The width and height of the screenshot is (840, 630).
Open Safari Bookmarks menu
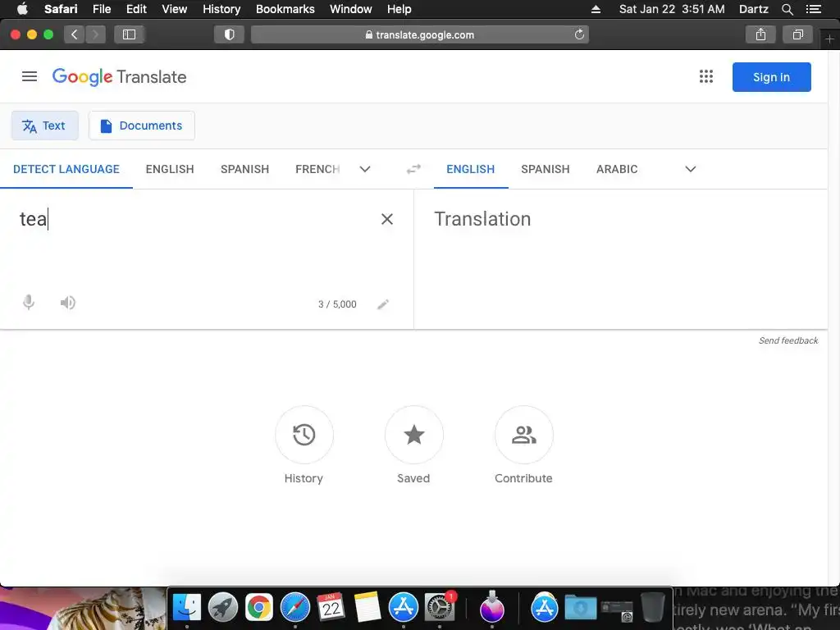[x=285, y=9]
